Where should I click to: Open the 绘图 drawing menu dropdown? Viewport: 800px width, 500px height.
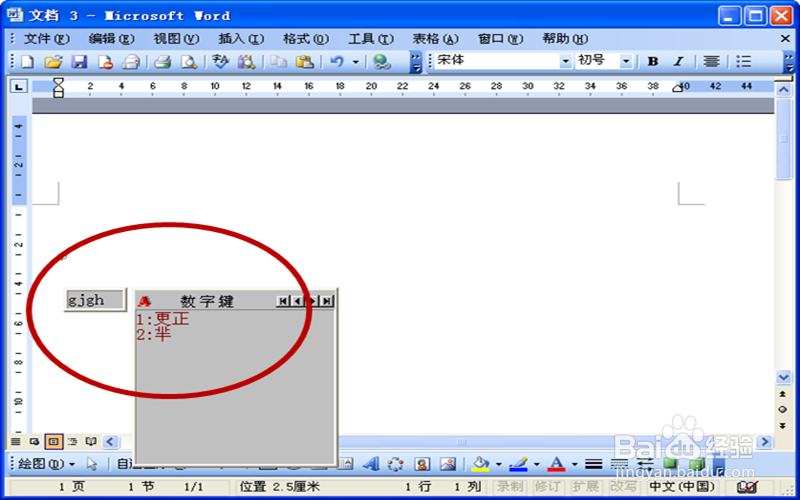pos(47,464)
